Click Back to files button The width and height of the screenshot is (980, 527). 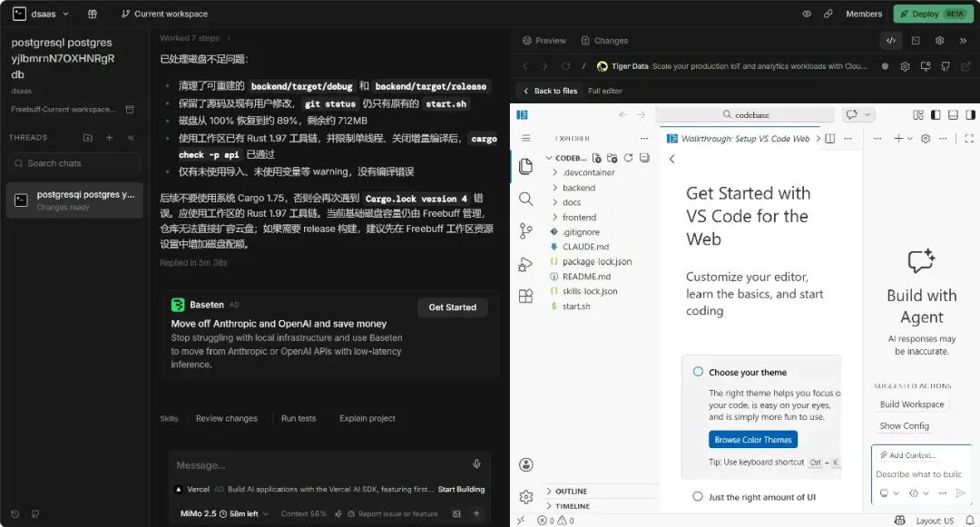click(x=550, y=92)
